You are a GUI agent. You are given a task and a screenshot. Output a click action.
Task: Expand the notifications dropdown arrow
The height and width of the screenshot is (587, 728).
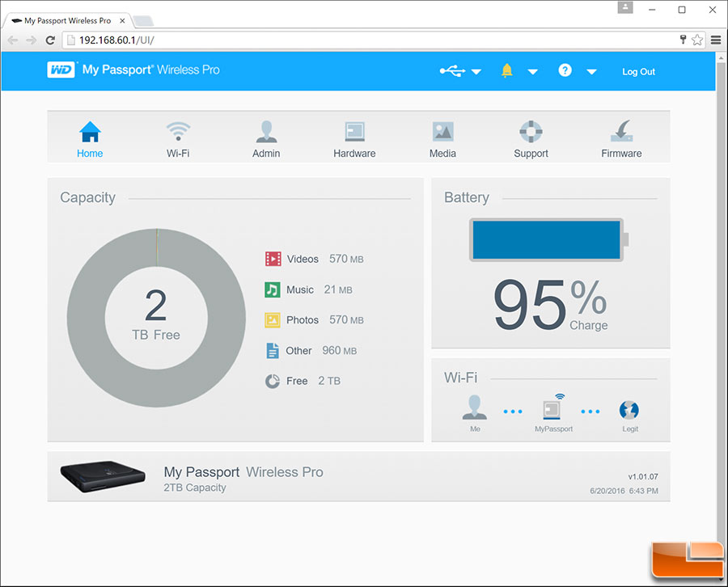click(x=532, y=72)
